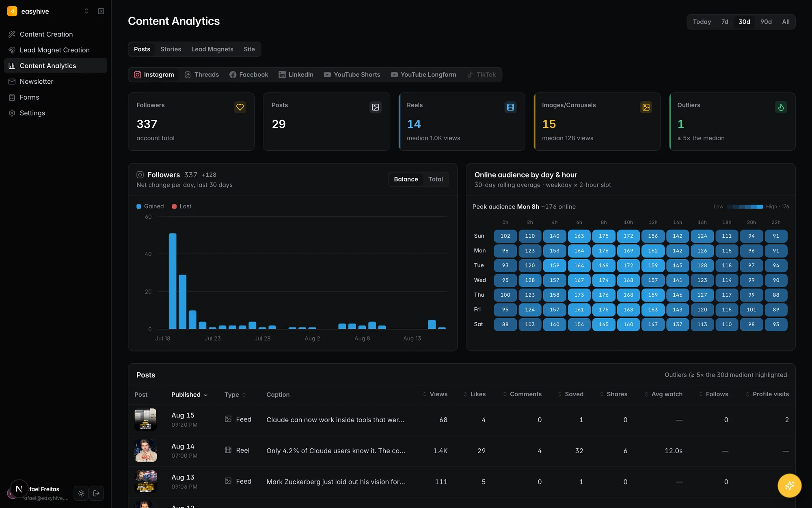Select the Instagram platform tab
812x508 pixels.
click(154, 75)
